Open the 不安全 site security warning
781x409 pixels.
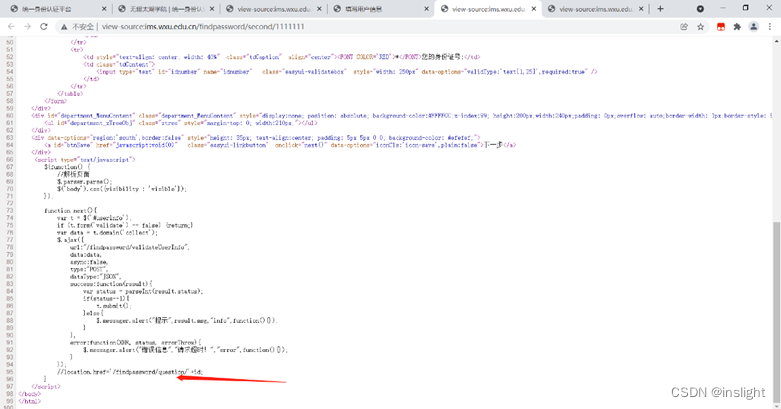click(77, 27)
